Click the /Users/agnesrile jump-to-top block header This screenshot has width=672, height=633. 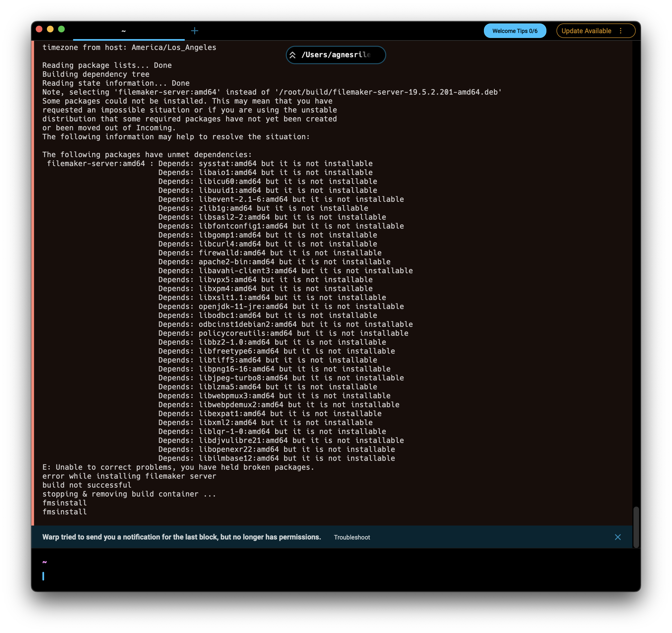click(336, 55)
